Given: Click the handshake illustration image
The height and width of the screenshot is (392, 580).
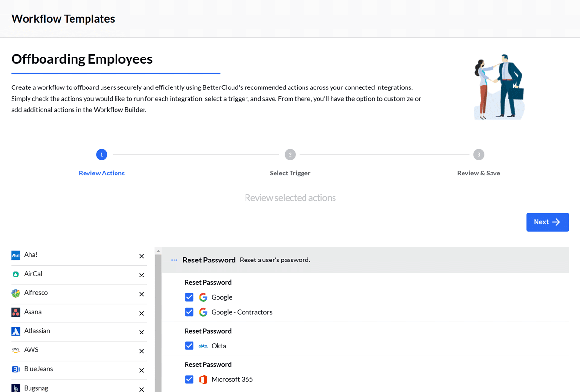Looking at the screenshot, I should (499, 87).
